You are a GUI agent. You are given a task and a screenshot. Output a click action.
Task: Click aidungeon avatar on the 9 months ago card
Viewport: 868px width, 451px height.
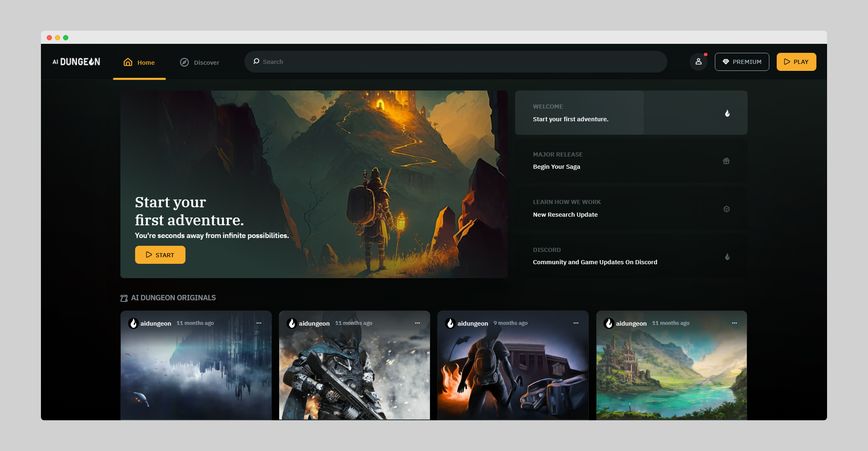click(450, 323)
